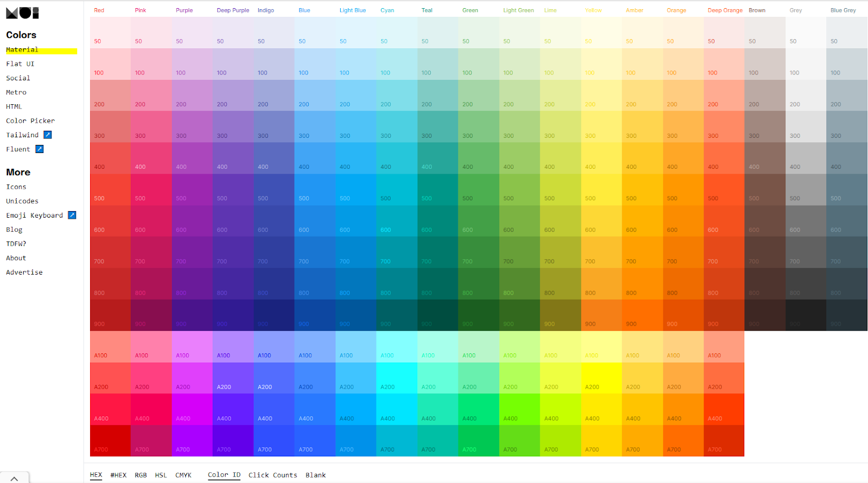
Task: Open the Icons page from the More section
Action: tap(16, 187)
